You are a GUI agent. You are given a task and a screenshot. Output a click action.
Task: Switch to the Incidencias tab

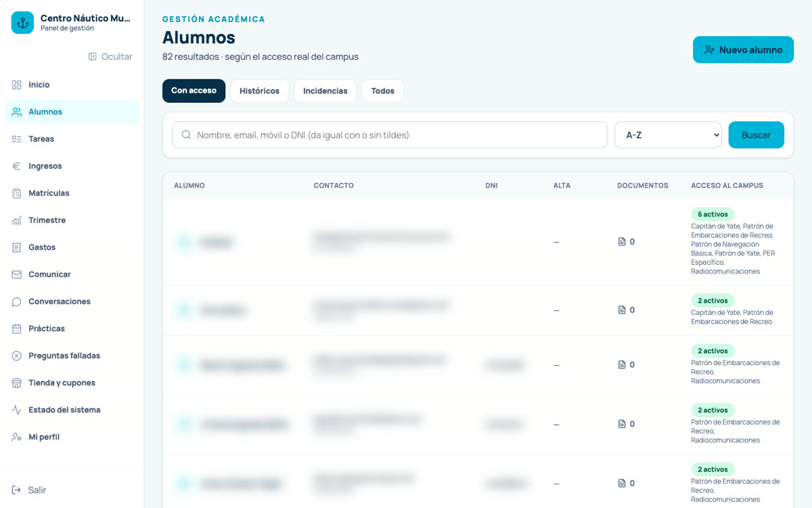pyautogui.click(x=325, y=91)
